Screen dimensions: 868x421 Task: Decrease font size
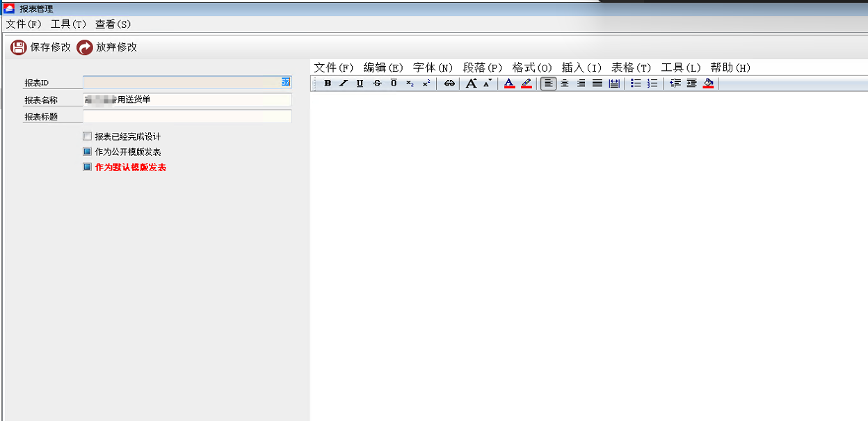pyautogui.click(x=488, y=84)
